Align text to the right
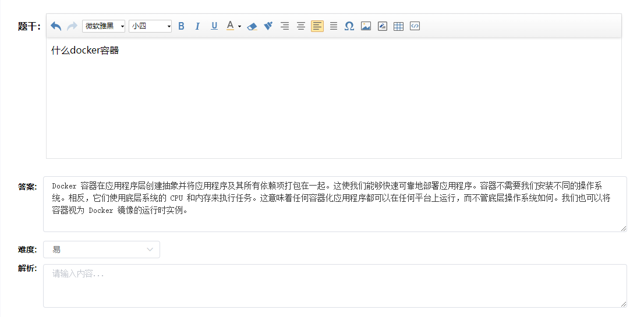This screenshot has height=317, width=644. coord(285,26)
